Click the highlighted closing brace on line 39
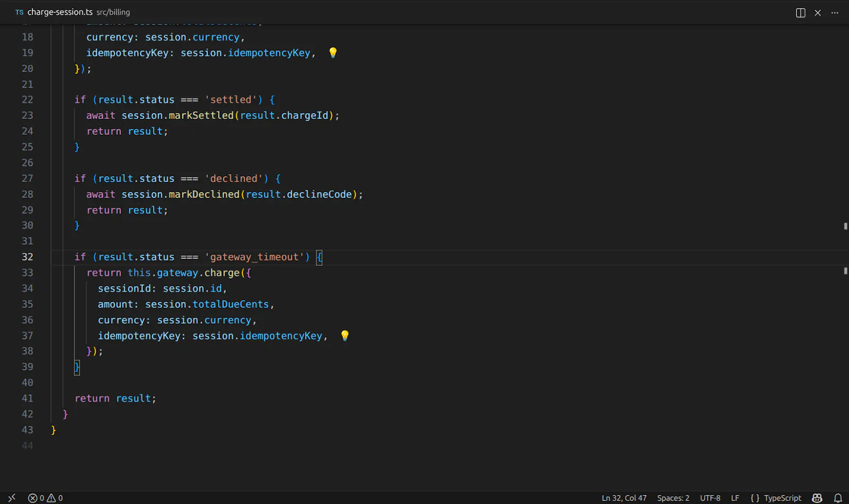 tap(77, 367)
